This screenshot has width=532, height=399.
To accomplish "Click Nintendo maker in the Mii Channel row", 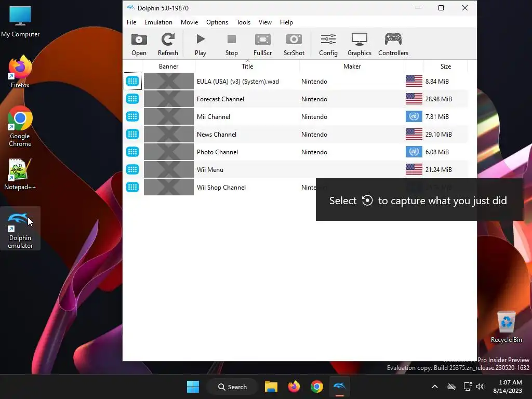I will click(314, 117).
